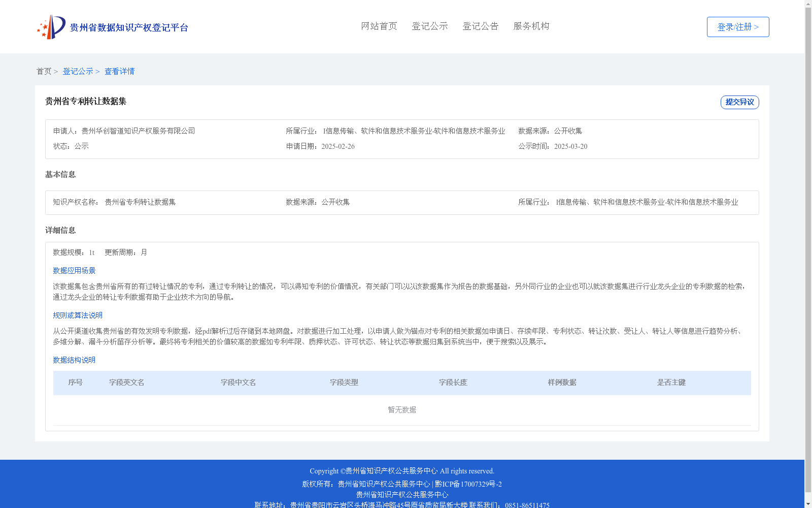Screen dimensions: 812x508
Task: Click the 登录/注册 button
Action: (x=738, y=27)
